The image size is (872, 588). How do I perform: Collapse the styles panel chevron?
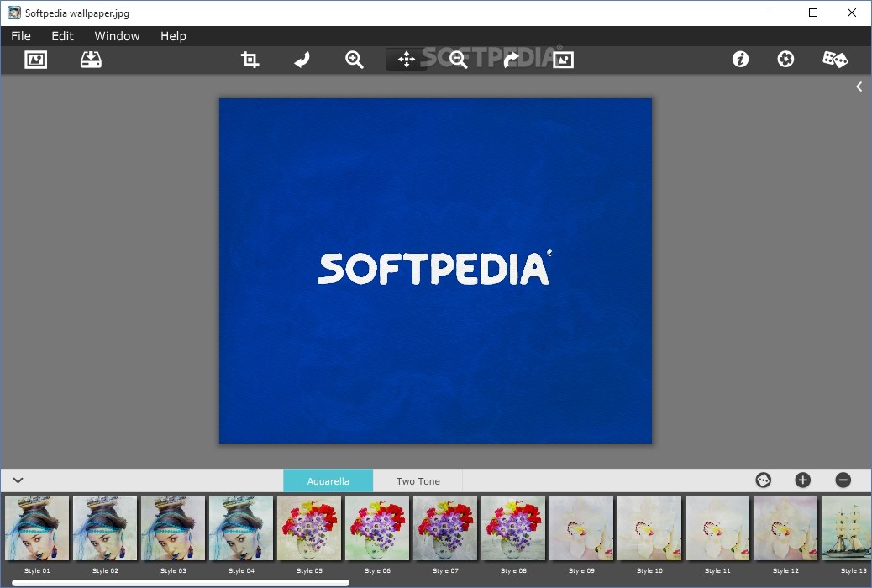coord(18,480)
